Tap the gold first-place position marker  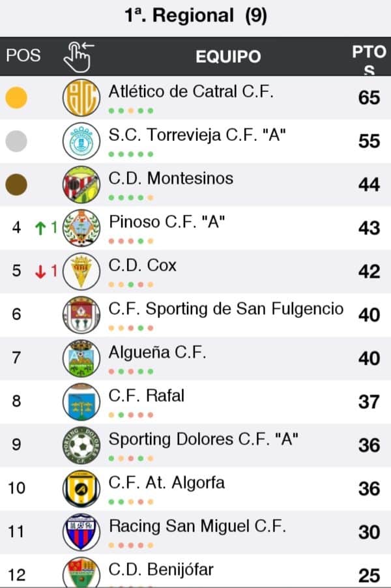click(16, 98)
